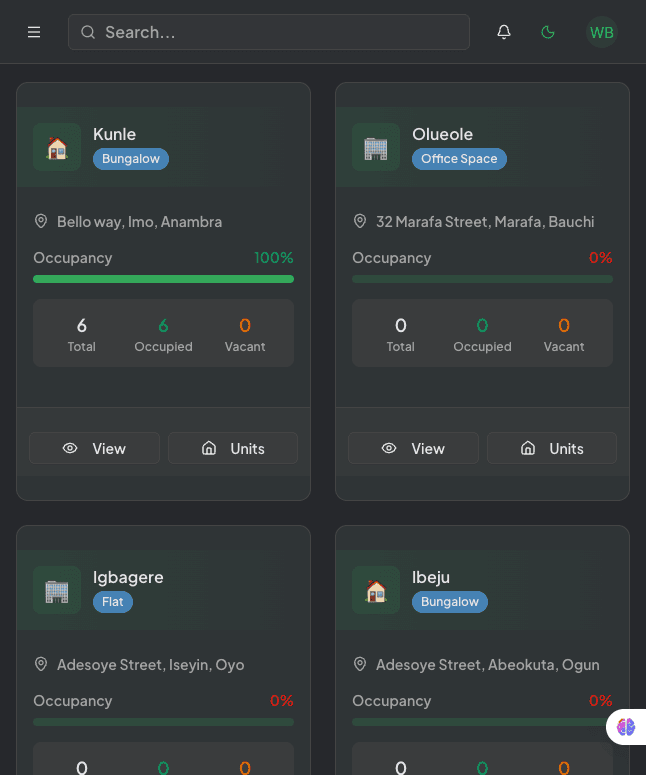Click the Office Space badge
The image size is (646, 775).
coord(459,159)
